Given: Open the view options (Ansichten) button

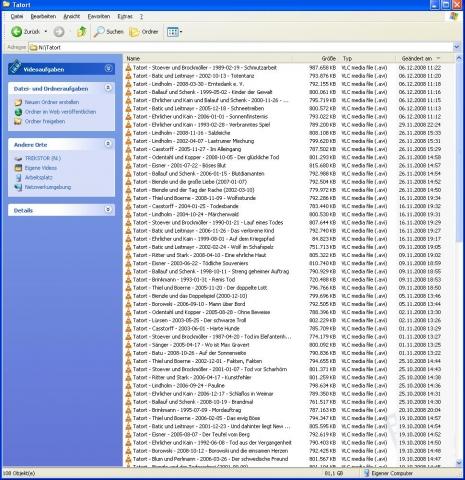Looking at the screenshot, I should 174,32.
